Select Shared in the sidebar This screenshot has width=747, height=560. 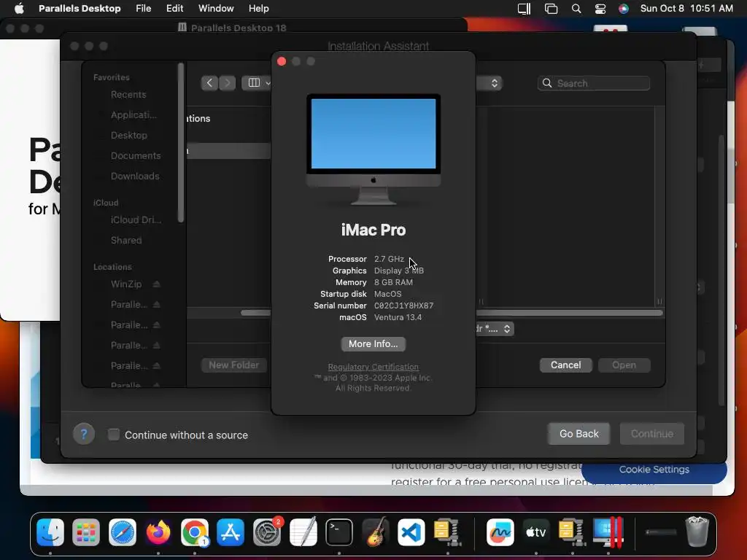(x=126, y=240)
